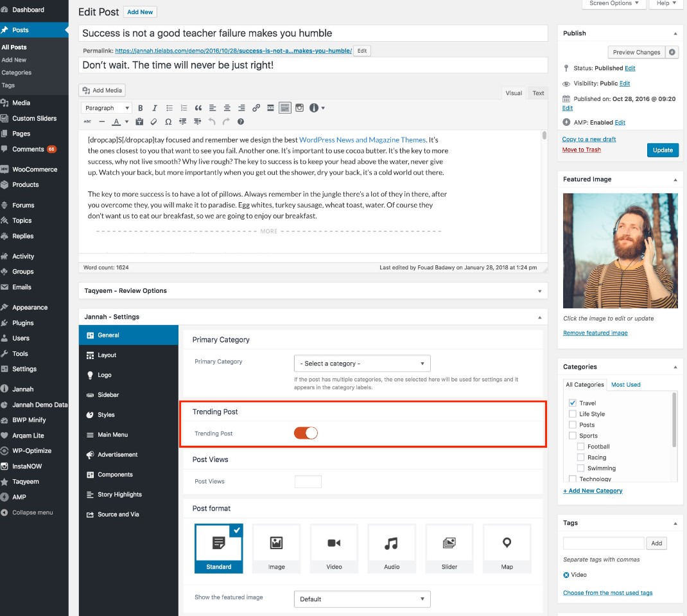Insert a special character (Omega)

tap(168, 121)
